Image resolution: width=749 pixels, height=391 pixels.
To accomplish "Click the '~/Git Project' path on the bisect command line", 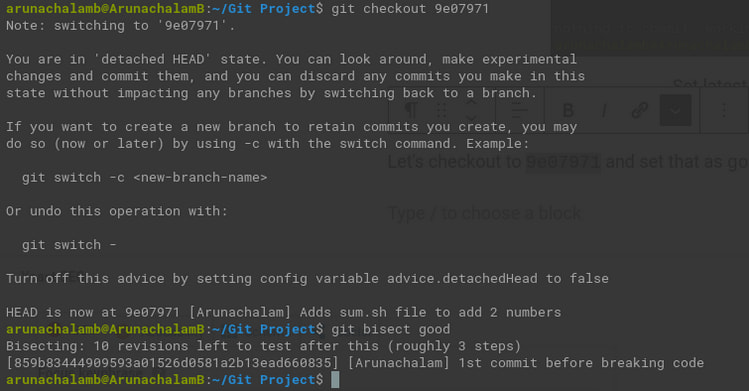I will click(x=264, y=329).
